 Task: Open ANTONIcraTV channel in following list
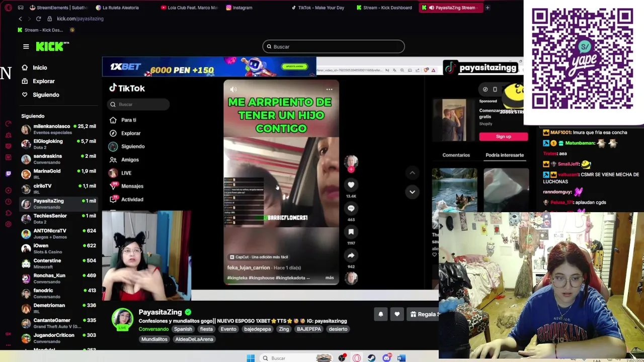tap(58, 233)
